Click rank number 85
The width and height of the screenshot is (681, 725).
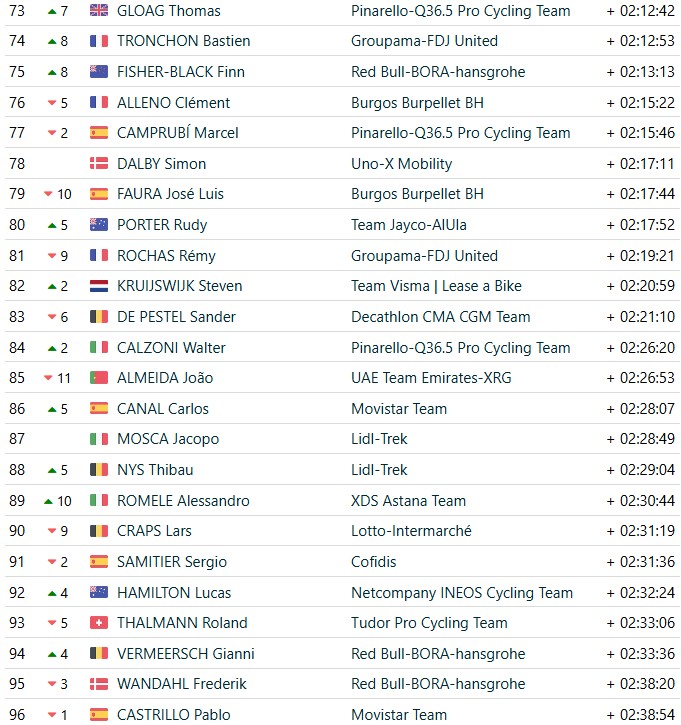click(17, 378)
